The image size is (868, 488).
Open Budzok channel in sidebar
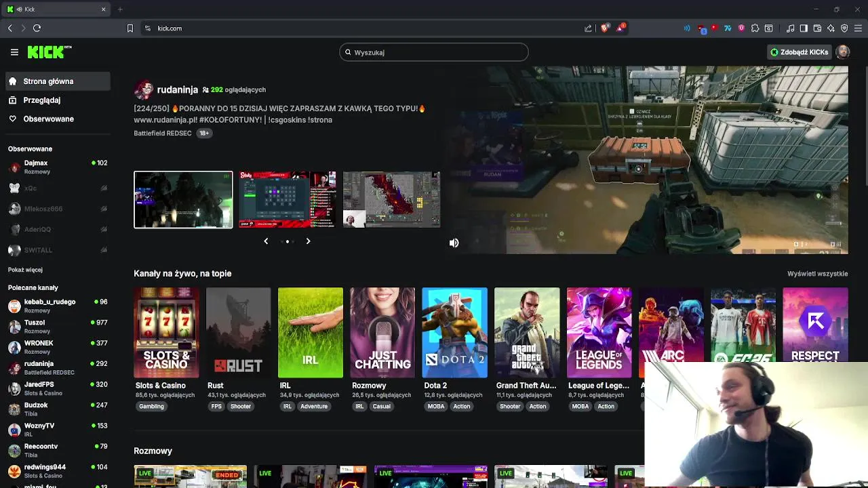coord(57,409)
